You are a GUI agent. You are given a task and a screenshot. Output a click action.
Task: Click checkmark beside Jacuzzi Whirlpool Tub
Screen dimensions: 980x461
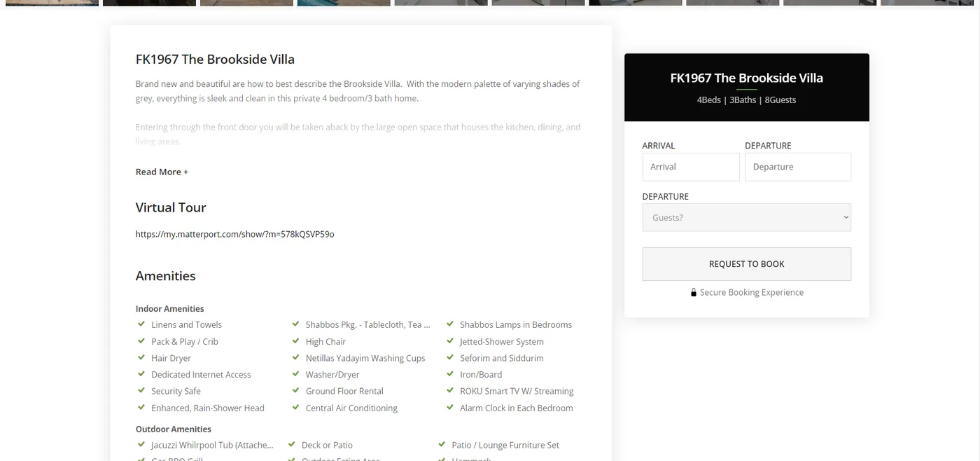click(141, 444)
